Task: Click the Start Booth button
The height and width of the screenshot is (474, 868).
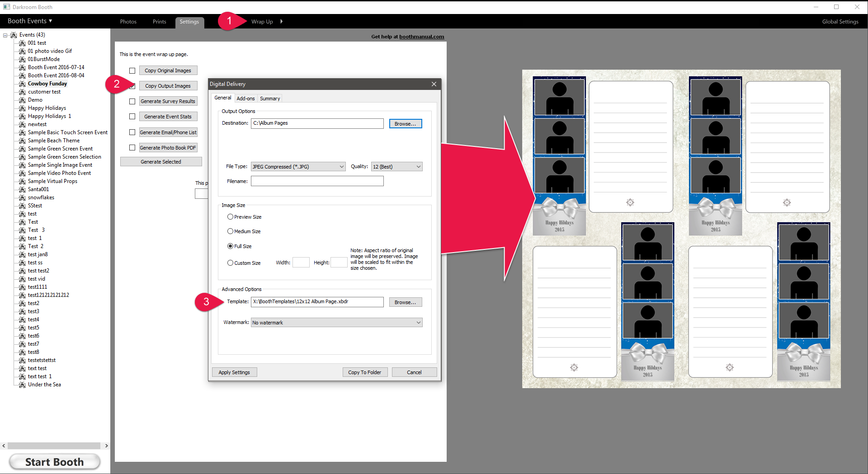Action: coord(55,462)
